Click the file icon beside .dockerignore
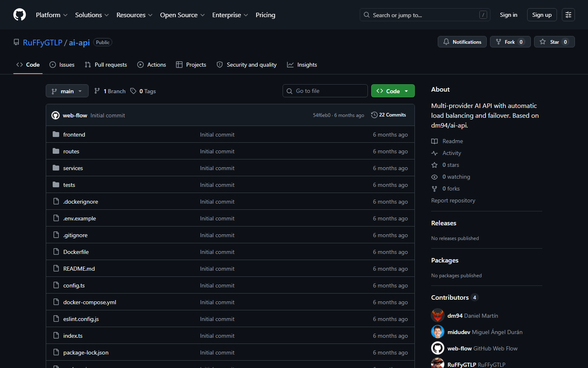Screen dimensions: 588x368 click(56, 202)
